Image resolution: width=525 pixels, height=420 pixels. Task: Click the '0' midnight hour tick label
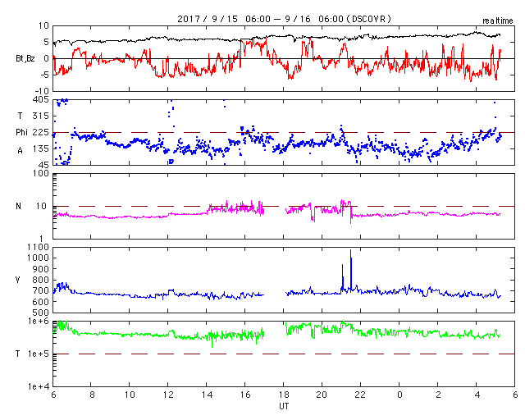399,395
